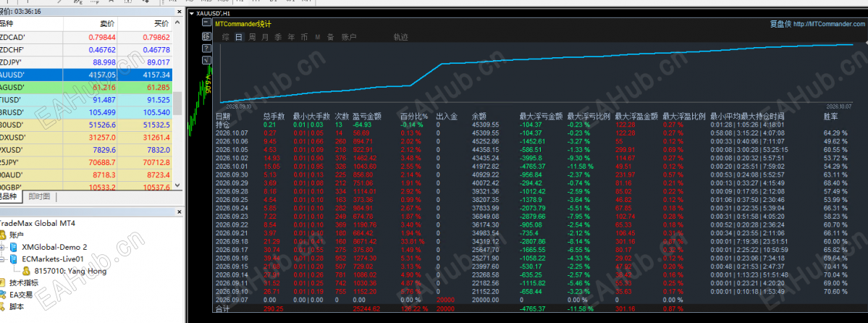Switch to the 即时图 tick chart tab
Viewport: 868px width, 323px height.
coord(39,197)
